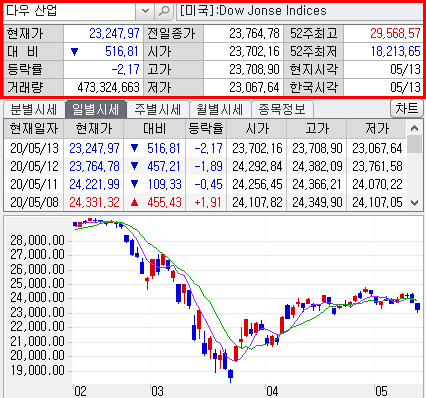Click the 등락율 column header
The width and height of the screenshot is (426, 398).
(x=206, y=129)
